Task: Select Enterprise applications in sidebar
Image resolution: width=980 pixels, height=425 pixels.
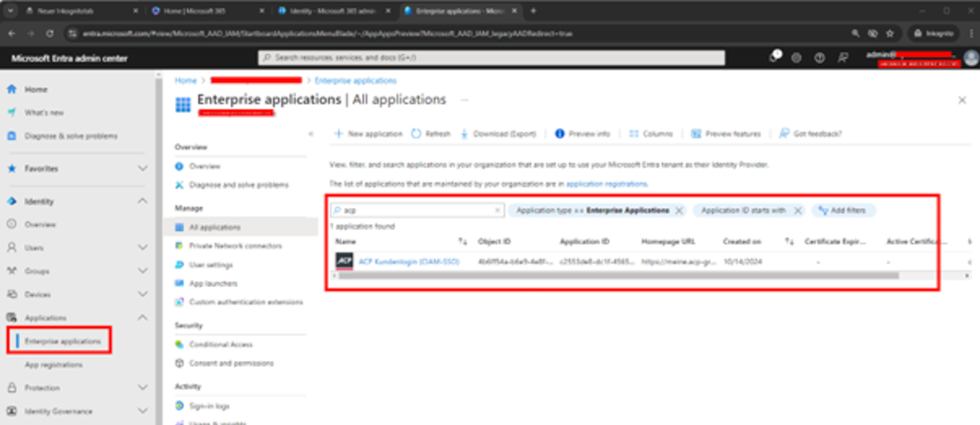Action: click(62, 341)
